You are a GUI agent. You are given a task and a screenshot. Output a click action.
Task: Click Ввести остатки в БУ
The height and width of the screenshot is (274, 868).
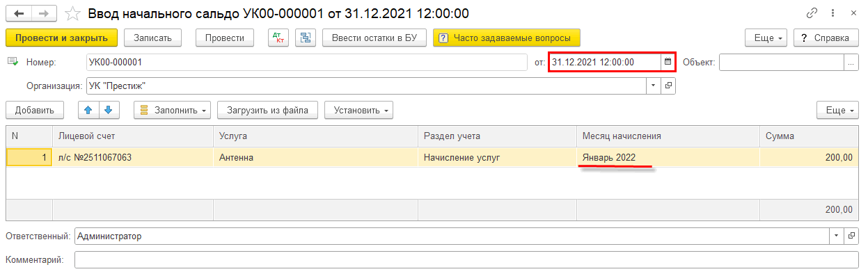coord(374,38)
